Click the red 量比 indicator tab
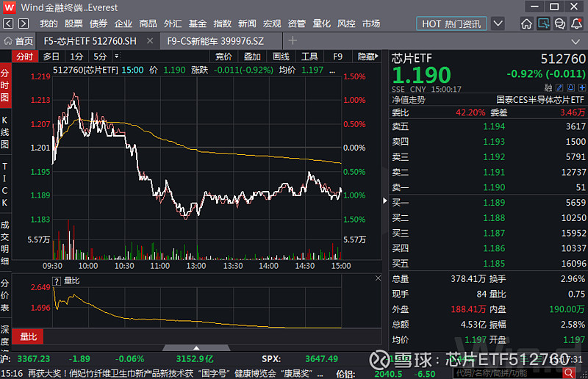This screenshot has width=588, height=379. pos(28,336)
